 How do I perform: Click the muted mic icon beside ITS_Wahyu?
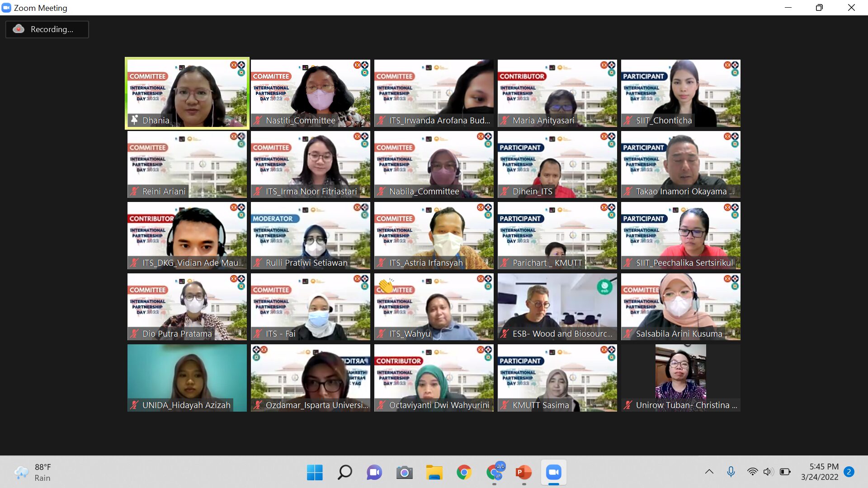click(x=381, y=334)
